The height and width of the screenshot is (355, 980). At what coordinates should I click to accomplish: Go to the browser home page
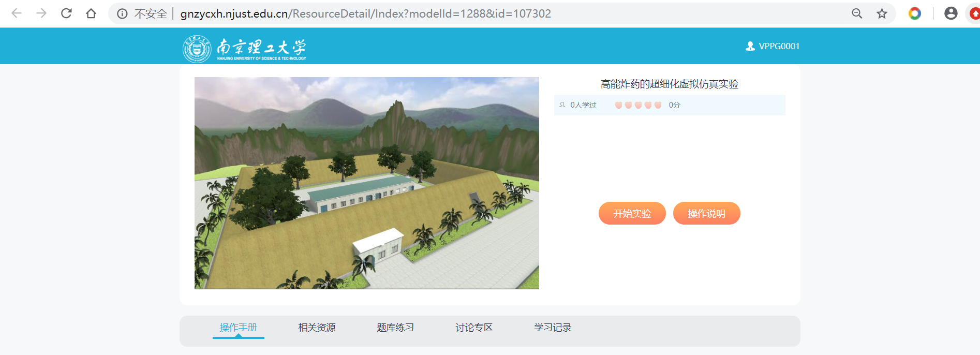(x=91, y=13)
